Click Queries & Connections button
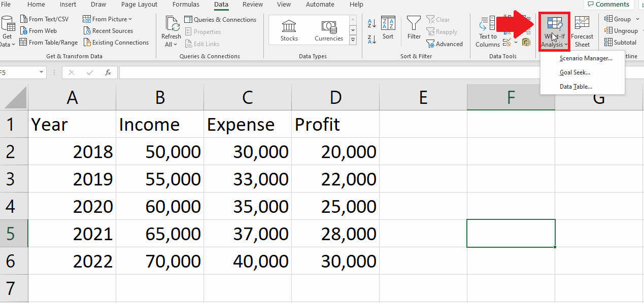This screenshot has width=644, height=303. [x=220, y=20]
